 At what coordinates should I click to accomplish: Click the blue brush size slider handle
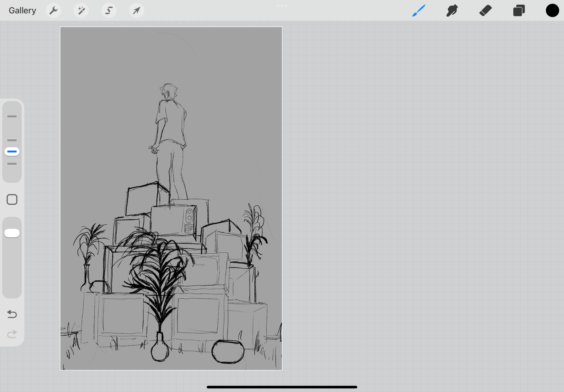pos(12,152)
